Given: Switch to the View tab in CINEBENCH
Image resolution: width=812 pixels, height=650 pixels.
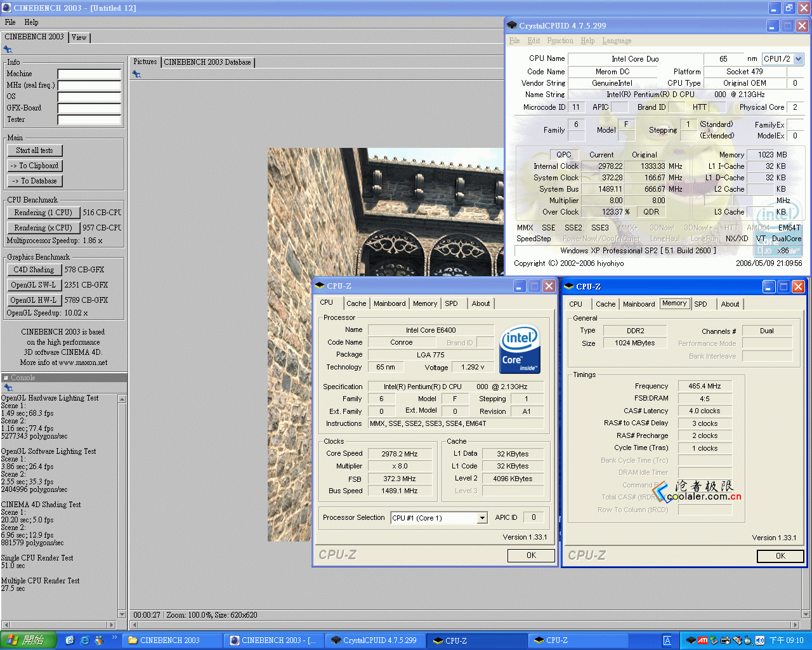Looking at the screenshot, I should [79, 37].
